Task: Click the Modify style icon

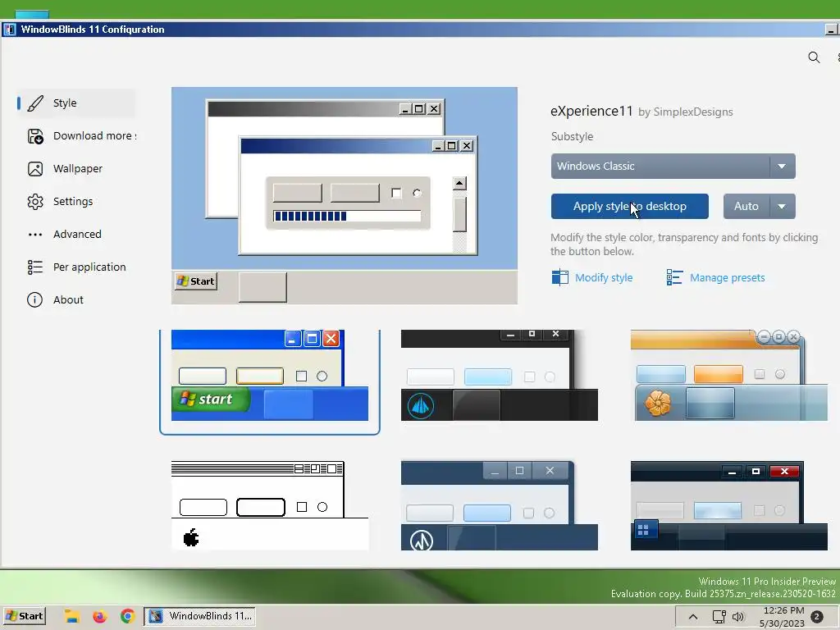Action: click(x=559, y=277)
